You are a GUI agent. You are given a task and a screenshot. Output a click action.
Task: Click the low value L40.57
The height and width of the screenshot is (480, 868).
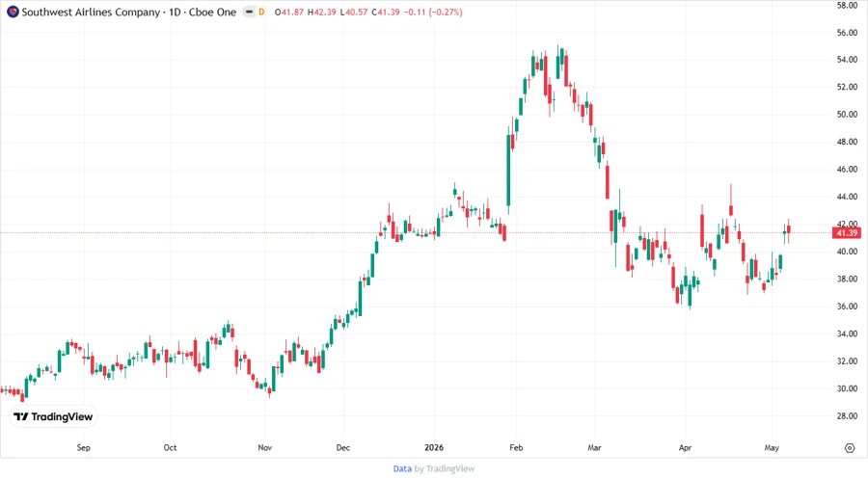[x=354, y=12]
